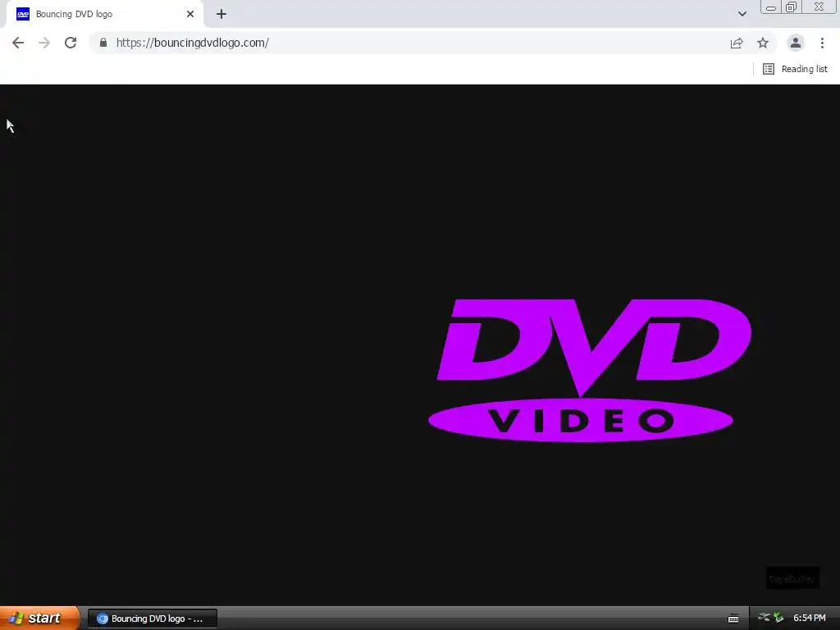Open Chrome's three-dot menu
Viewport: 840px width, 630px height.
[822, 43]
